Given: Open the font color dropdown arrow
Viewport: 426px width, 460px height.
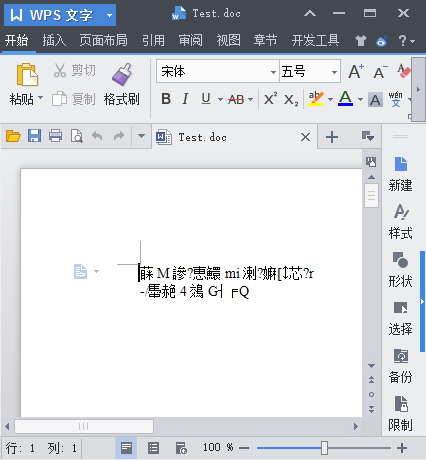Looking at the screenshot, I should click(x=360, y=99).
